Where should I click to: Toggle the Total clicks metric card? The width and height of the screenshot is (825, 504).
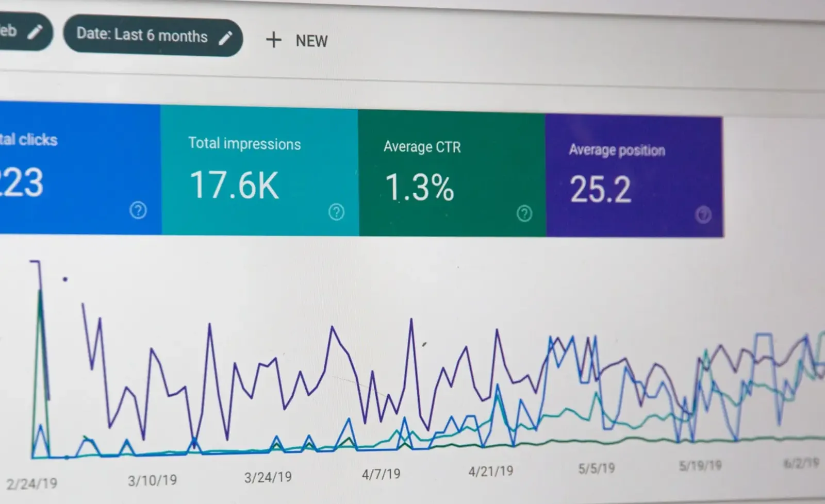[x=80, y=169]
